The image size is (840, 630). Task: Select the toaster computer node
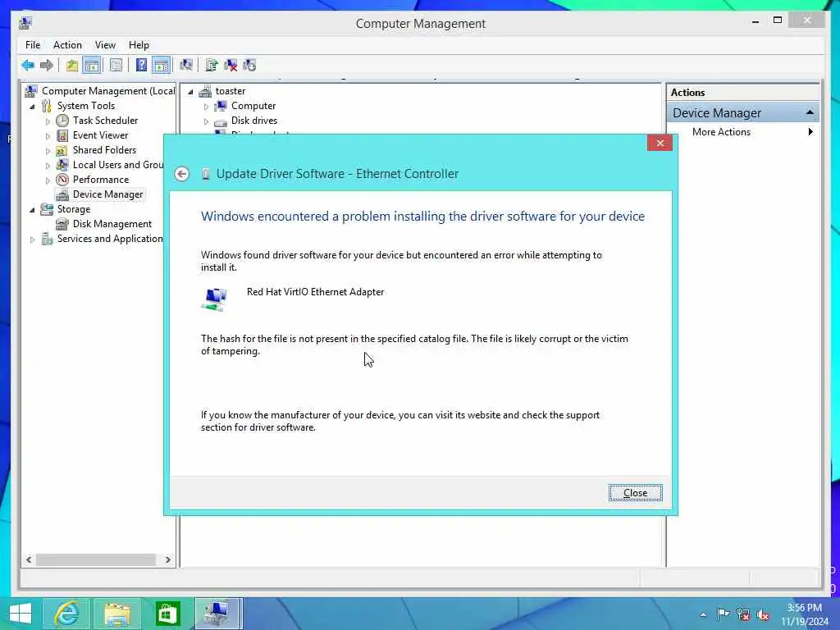[x=231, y=91]
